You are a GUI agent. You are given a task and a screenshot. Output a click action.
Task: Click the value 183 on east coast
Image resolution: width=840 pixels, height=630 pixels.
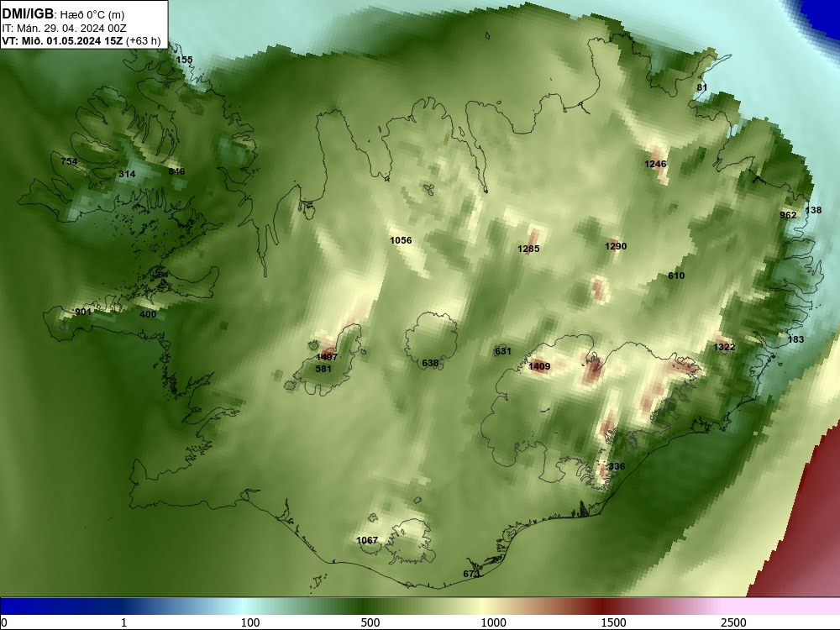(796, 339)
